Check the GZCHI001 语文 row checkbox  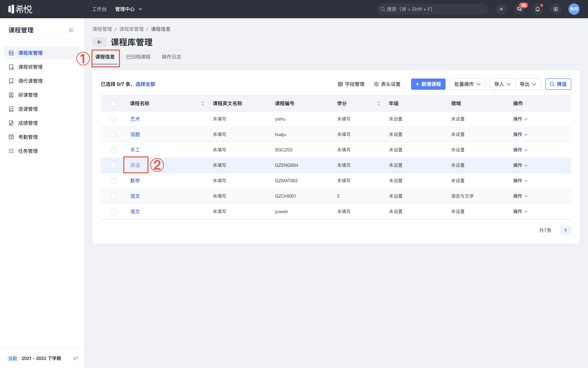(113, 196)
